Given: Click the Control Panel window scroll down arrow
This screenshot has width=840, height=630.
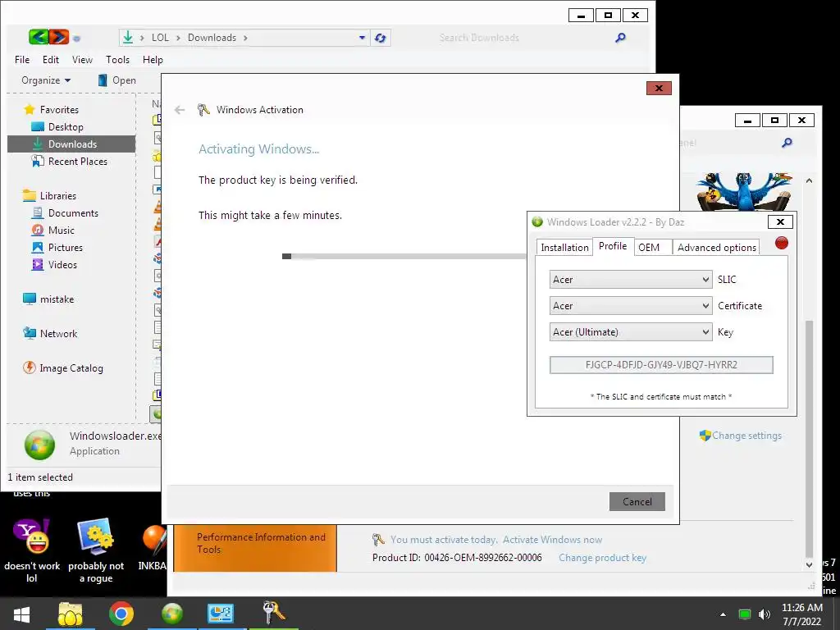Looking at the screenshot, I should click(x=810, y=564).
